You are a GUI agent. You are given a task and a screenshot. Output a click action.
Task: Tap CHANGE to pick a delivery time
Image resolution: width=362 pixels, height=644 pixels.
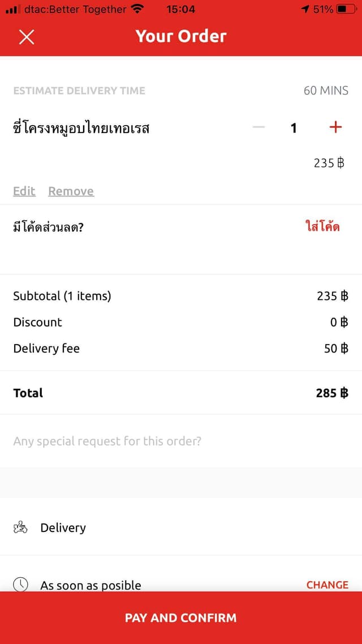point(327,585)
